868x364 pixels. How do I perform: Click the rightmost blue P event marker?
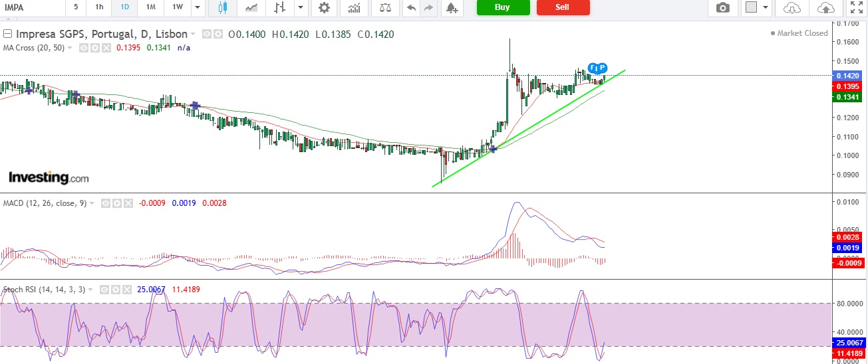click(603, 68)
